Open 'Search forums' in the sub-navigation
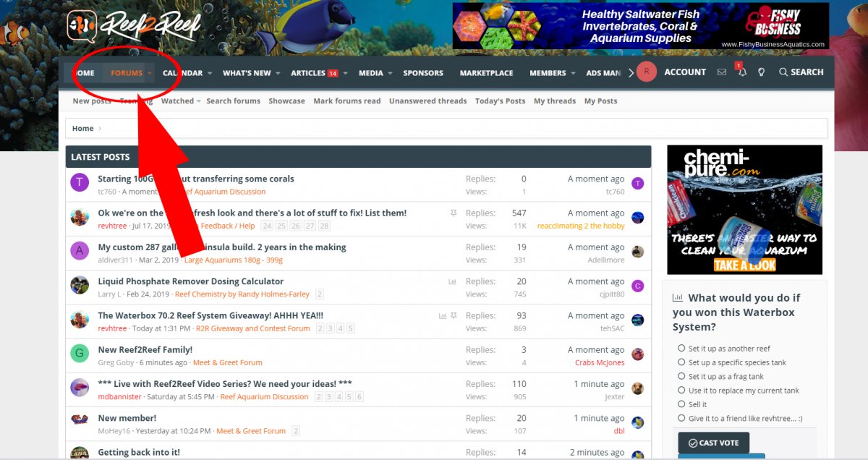Viewport: 868px width, 460px height. click(x=233, y=101)
